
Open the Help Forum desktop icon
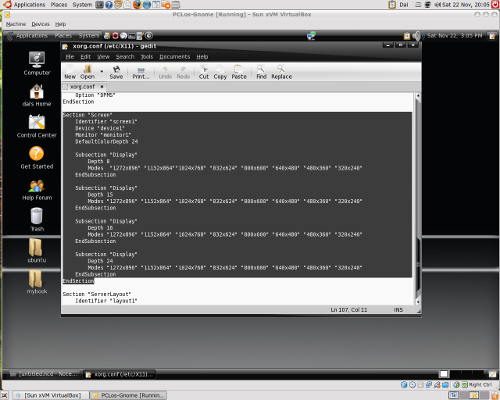coord(37,189)
